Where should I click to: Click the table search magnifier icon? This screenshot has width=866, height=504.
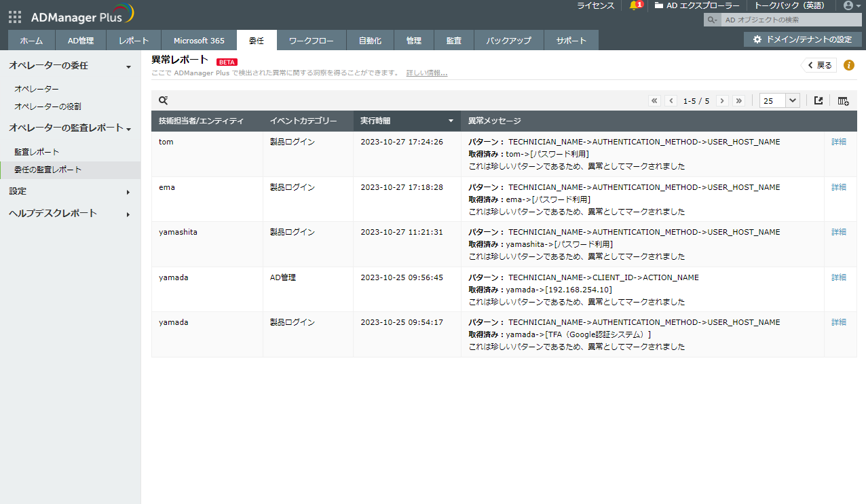tap(163, 100)
